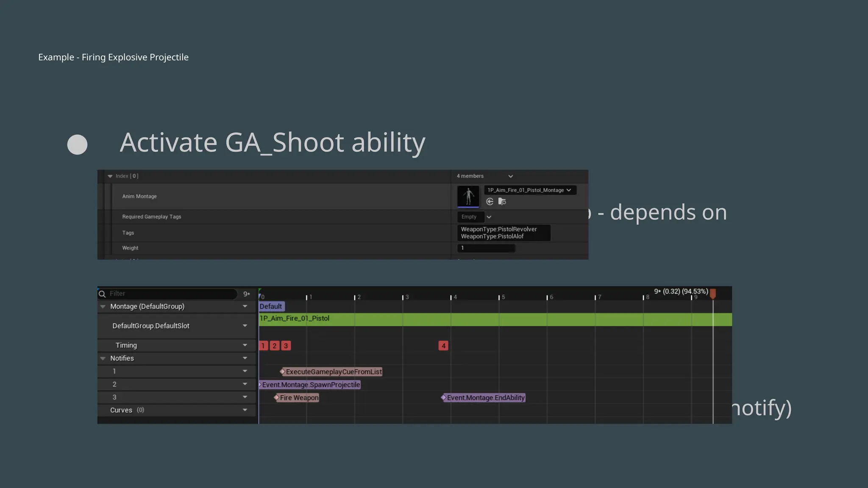Click the DefaultGroup.DefaultSlot track label
Image resolution: width=868 pixels, height=488 pixels.
tap(151, 326)
